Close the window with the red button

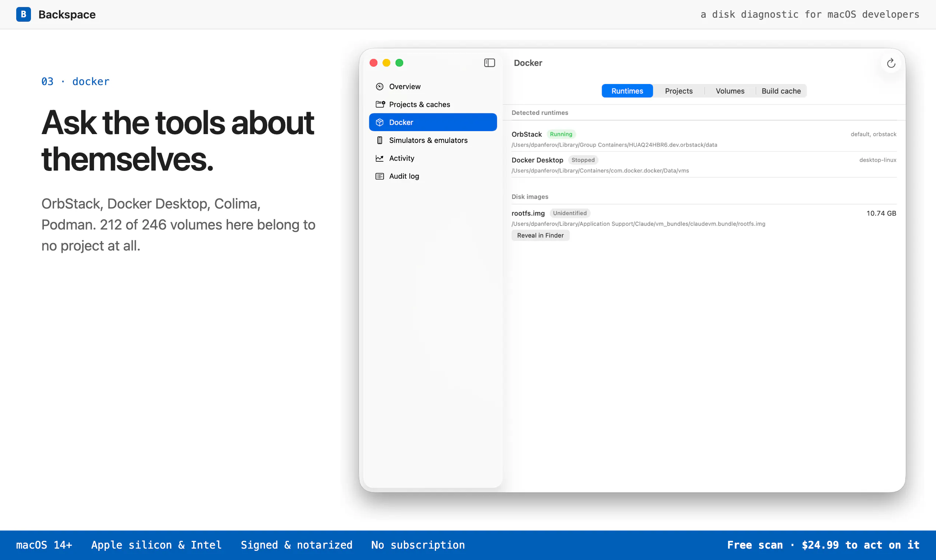pos(374,63)
